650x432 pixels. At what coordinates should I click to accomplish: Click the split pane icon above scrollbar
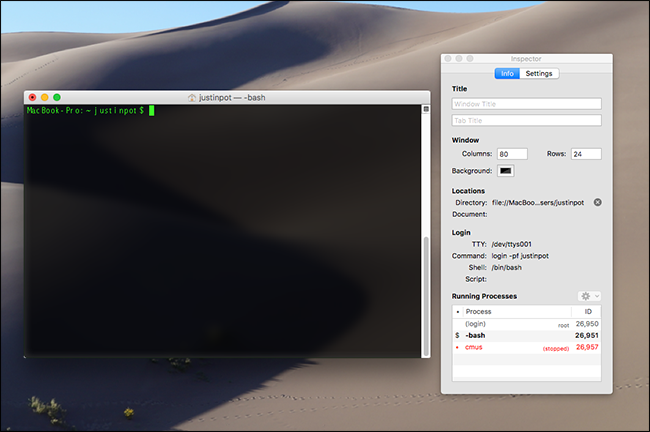tap(426, 109)
